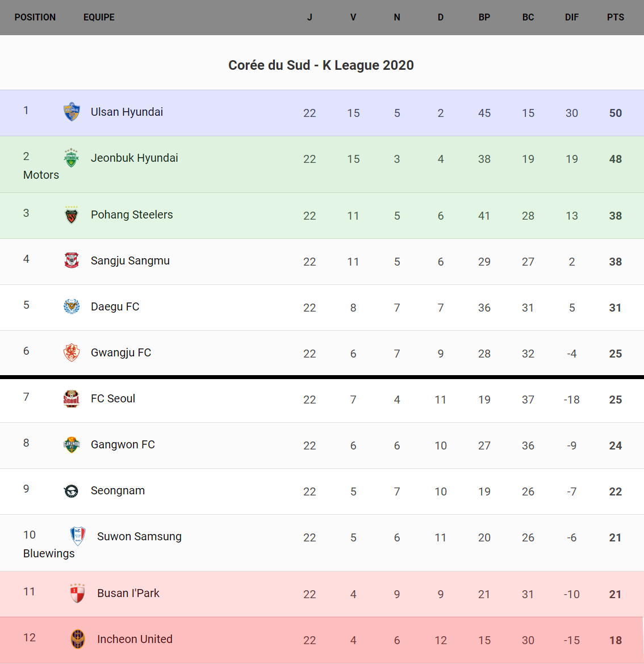
Task: Click the Daegu FC club logo
Action: pyautogui.click(x=72, y=306)
